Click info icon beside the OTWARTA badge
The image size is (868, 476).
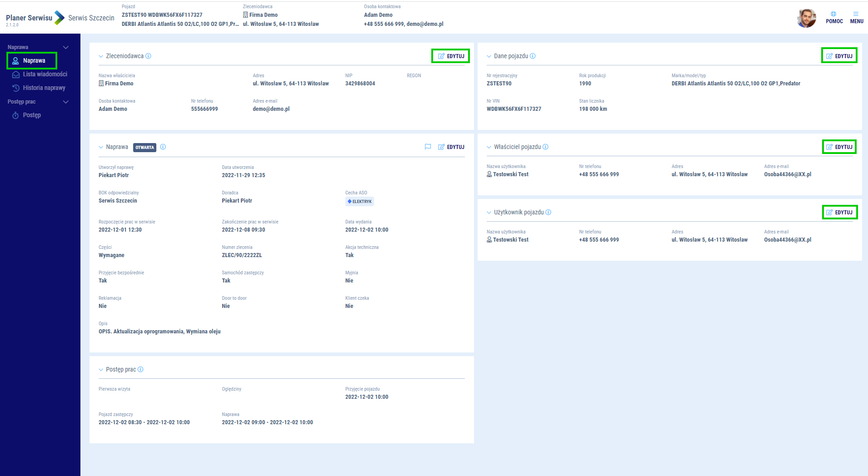(x=163, y=147)
